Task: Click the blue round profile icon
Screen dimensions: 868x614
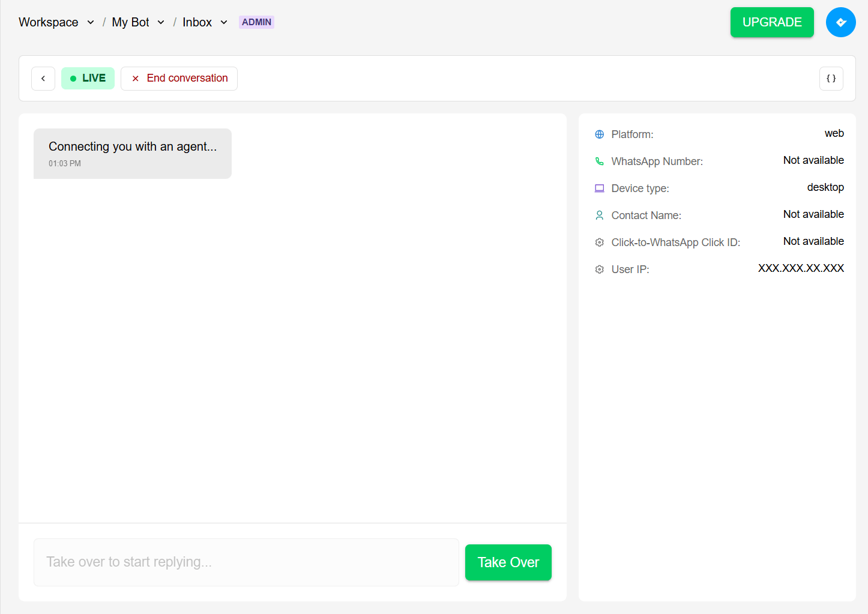Action: (841, 22)
